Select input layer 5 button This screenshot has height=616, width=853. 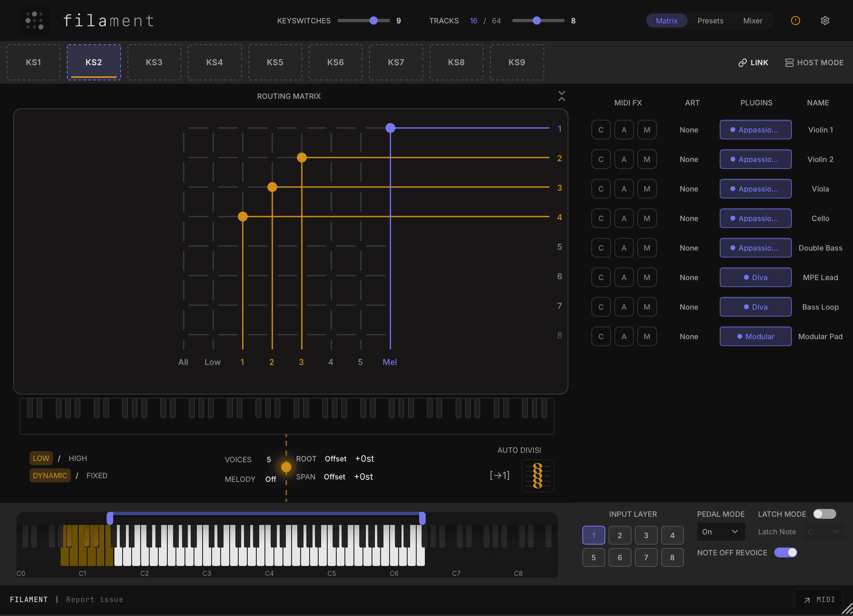tap(593, 557)
